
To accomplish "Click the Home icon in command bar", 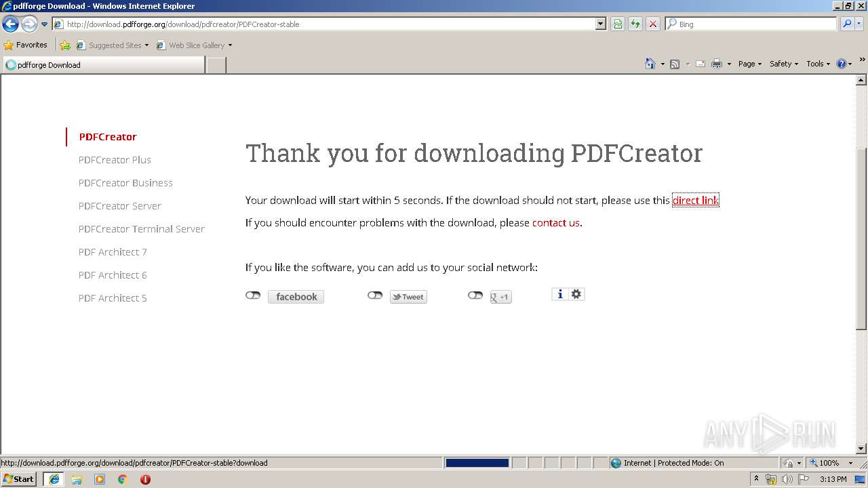I will (x=650, y=64).
